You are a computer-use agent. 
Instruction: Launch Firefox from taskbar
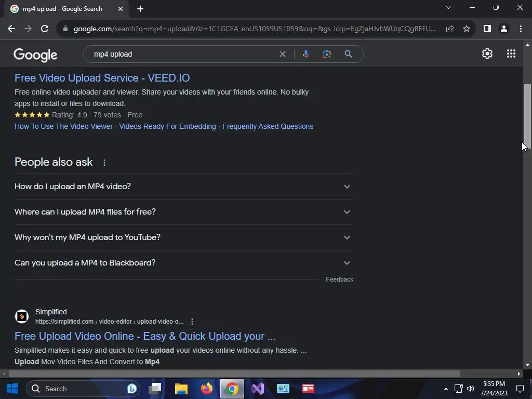tap(206, 389)
